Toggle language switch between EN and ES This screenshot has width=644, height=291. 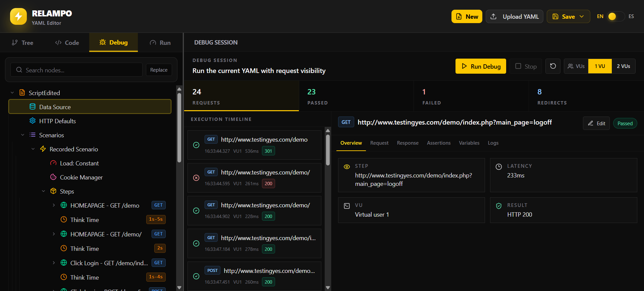click(616, 16)
